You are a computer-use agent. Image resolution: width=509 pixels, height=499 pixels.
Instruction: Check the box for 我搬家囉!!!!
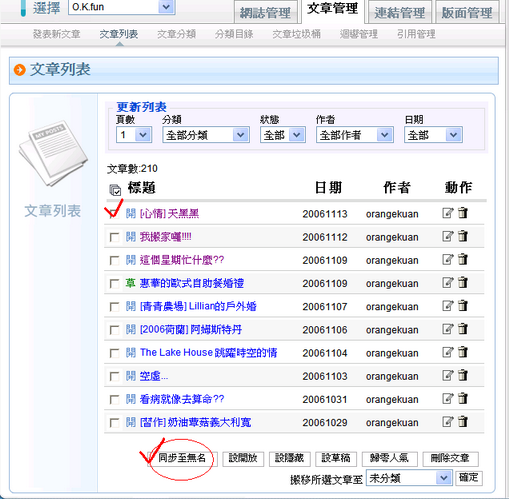pyautogui.click(x=114, y=237)
